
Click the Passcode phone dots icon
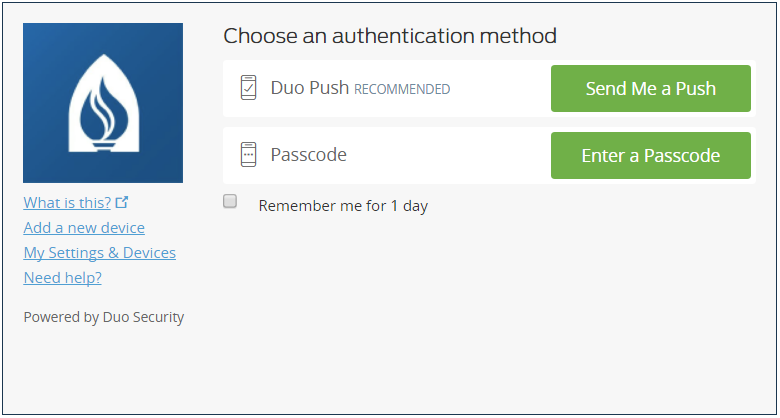point(248,155)
